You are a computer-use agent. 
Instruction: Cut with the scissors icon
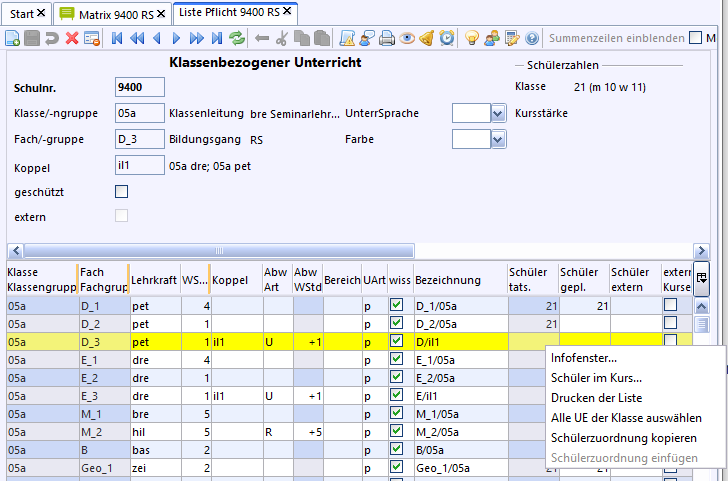pos(281,38)
